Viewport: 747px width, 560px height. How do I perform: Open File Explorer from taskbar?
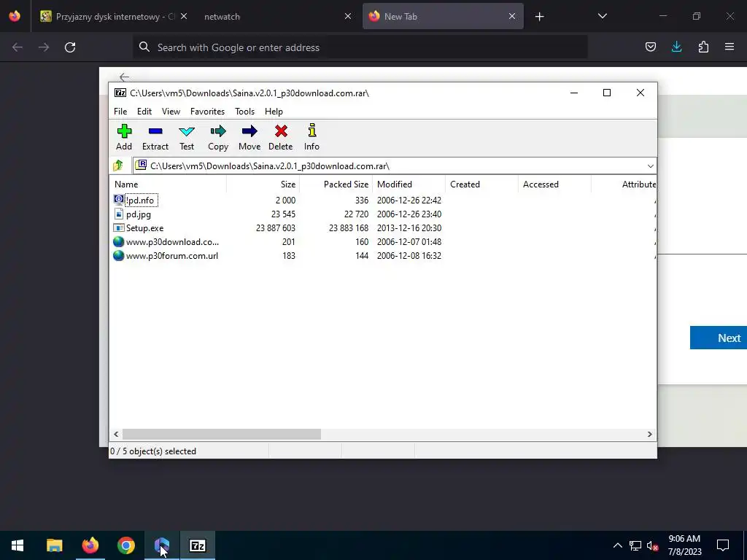click(x=54, y=545)
